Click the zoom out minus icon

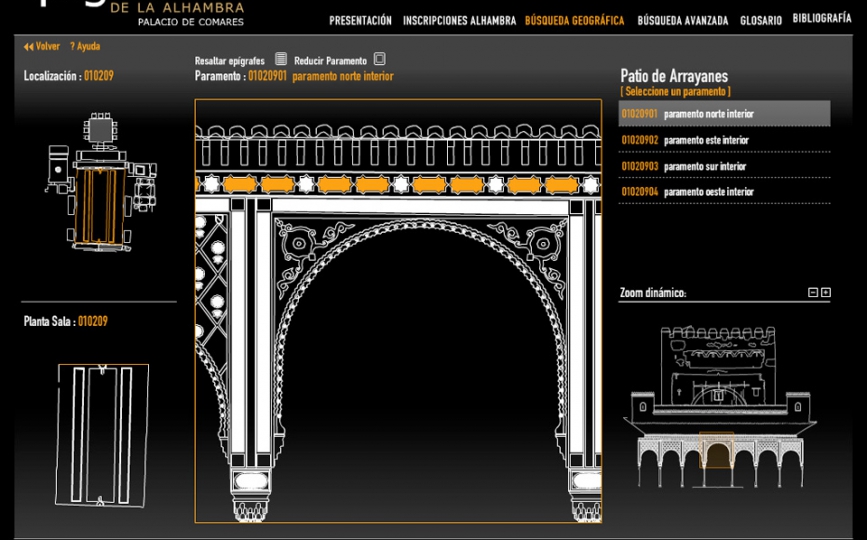(813, 293)
